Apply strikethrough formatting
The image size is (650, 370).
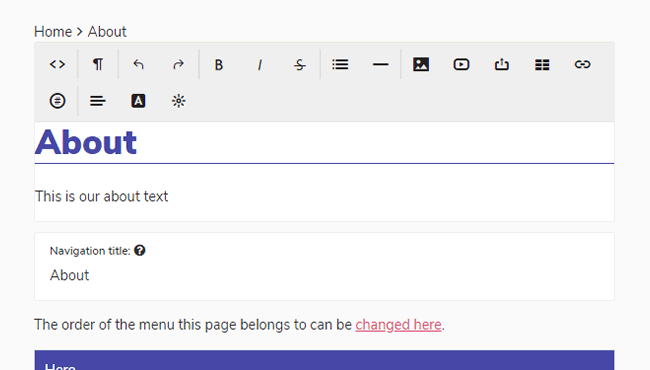[x=300, y=64]
